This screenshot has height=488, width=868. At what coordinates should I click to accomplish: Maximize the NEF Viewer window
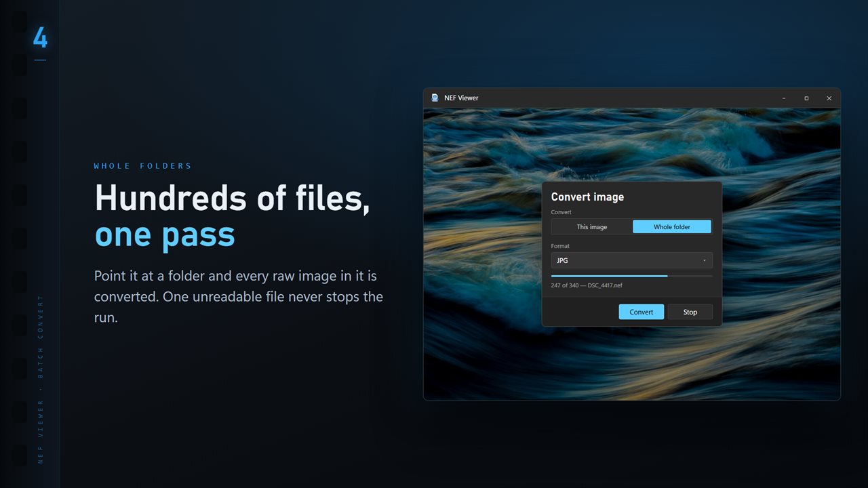[806, 98]
